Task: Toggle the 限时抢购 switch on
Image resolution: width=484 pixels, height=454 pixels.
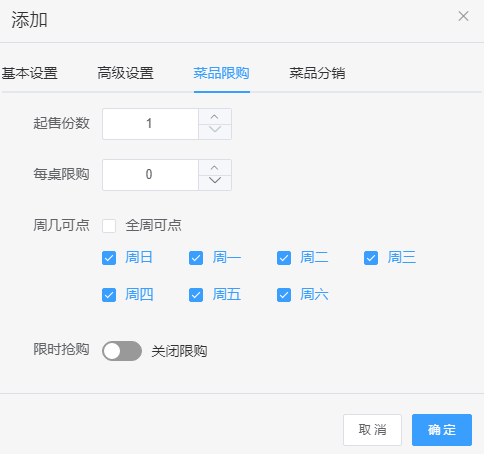Action: (x=122, y=351)
